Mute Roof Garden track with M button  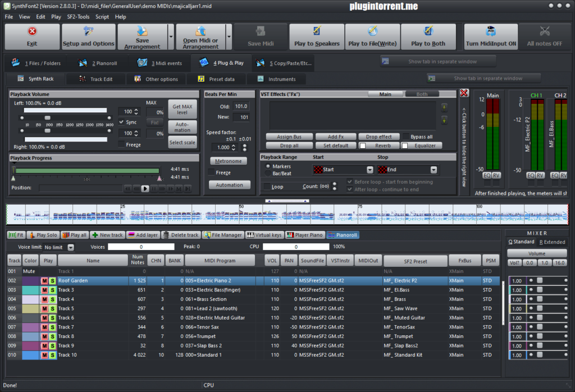pos(44,281)
